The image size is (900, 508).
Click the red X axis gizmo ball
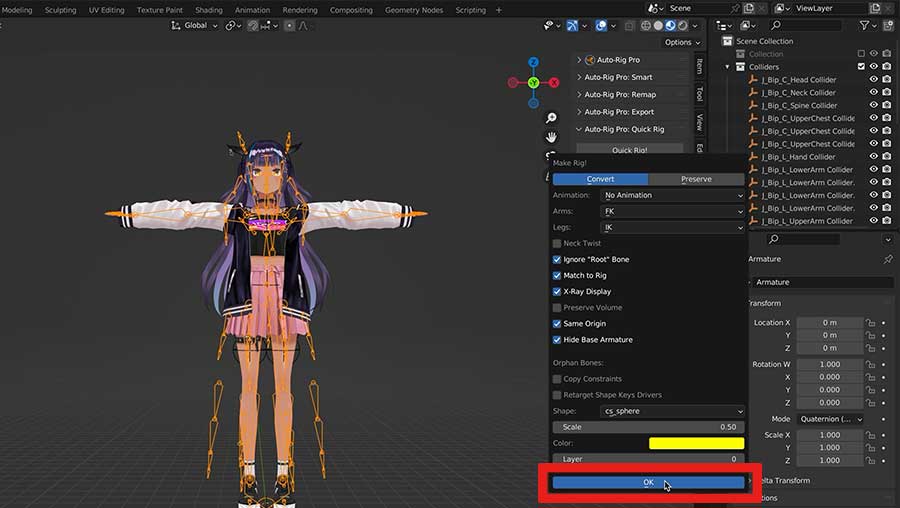(554, 83)
